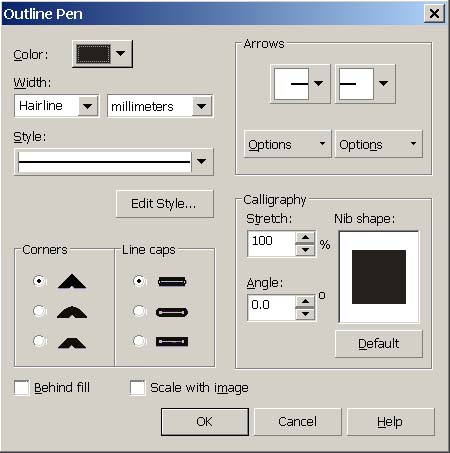Enable the Behind fill checkbox
Screen dimensions: 450x453
22,388
